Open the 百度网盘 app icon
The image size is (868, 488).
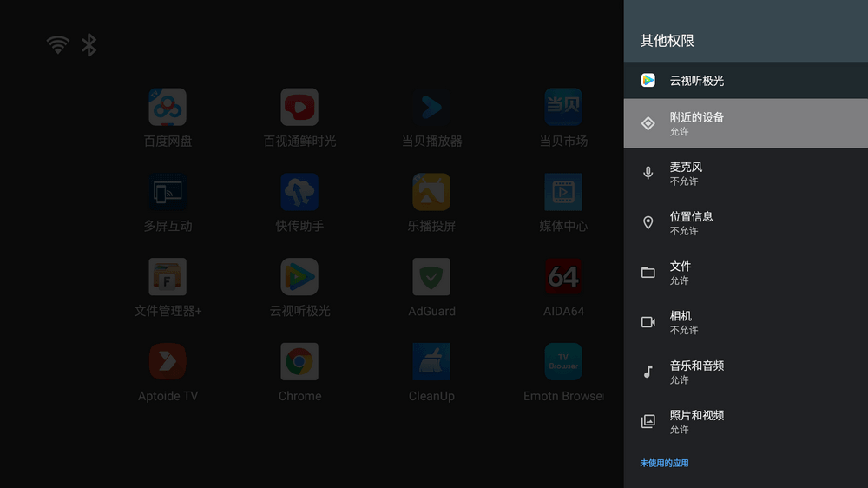tap(168, 108)
